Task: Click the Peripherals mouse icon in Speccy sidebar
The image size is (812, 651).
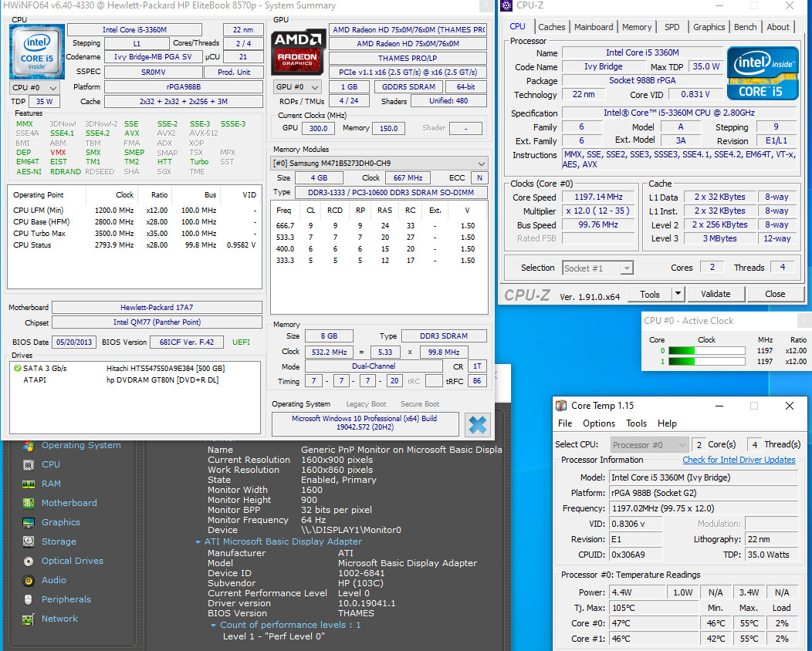Action: [29, 599]
